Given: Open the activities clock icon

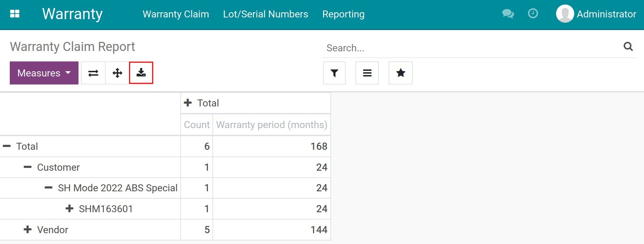Looking at the screenshot, I should (x=533, y=14).
